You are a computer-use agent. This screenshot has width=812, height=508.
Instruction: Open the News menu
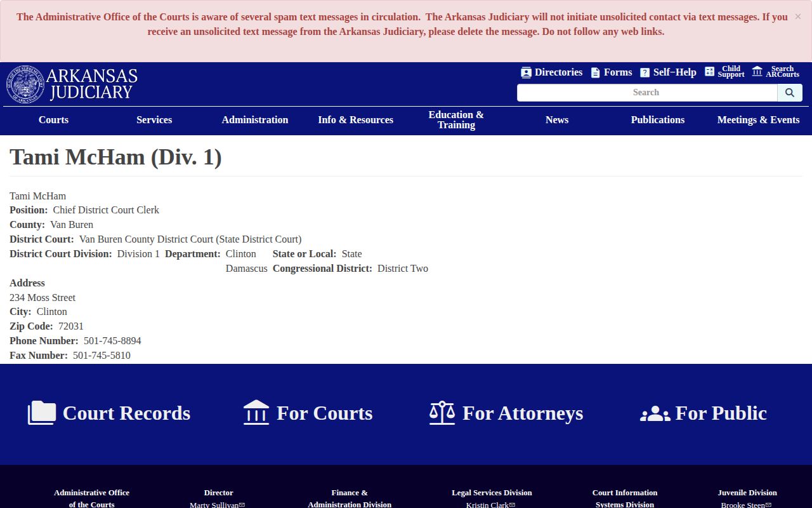click(557, 120)
